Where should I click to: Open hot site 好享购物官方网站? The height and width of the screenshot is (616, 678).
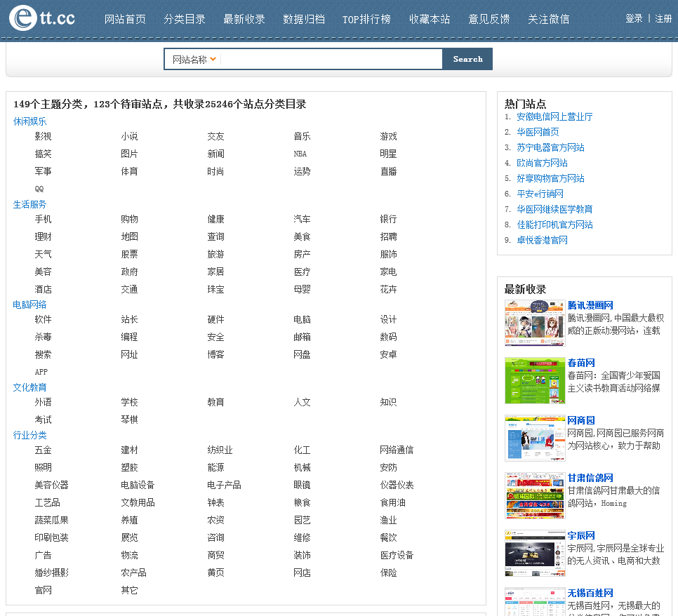pos(550,178)
